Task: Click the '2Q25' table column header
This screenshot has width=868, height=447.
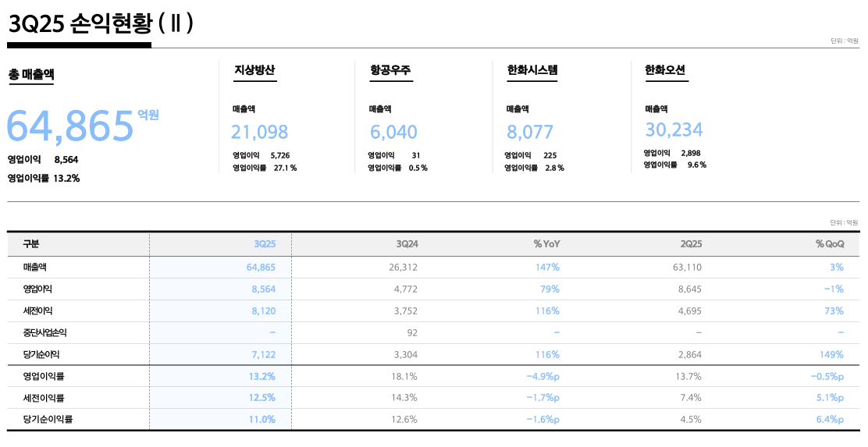Action: (691, 244)
